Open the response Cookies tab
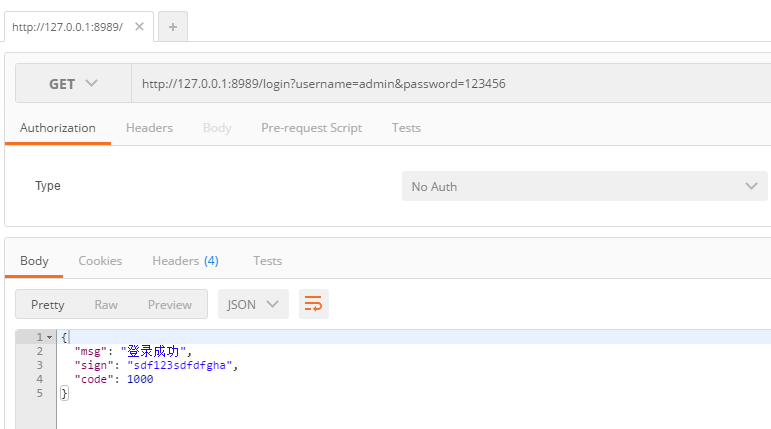Viewport: 771px width, 429px height. click(x=100, y=261)
